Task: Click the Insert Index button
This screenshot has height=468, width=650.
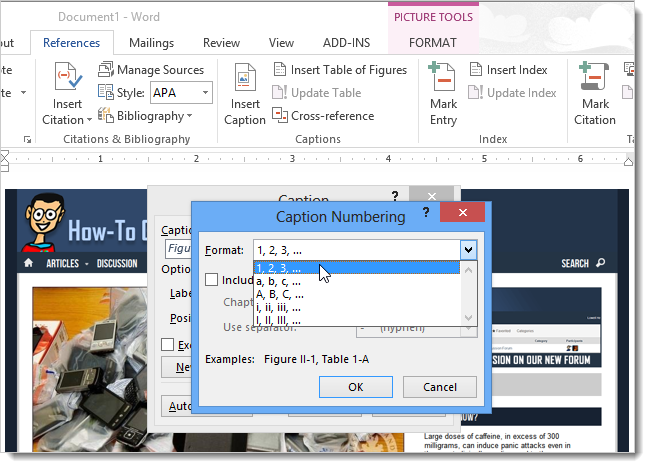Action: [x=509, y=70]
